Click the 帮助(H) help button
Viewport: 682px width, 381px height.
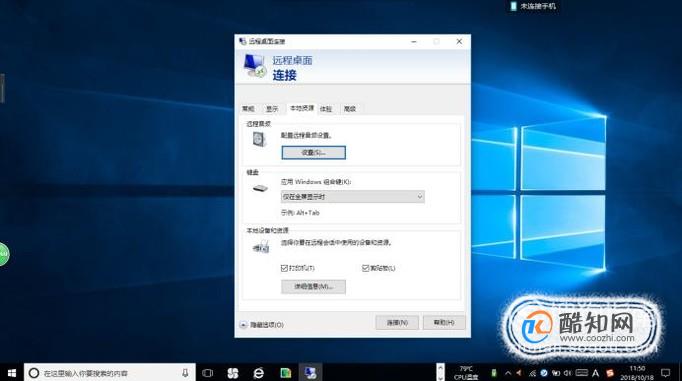point(444,323)
